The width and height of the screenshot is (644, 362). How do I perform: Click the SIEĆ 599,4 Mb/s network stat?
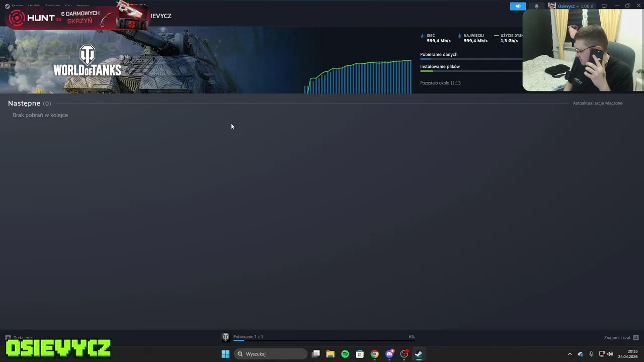(x=436, y=38)
